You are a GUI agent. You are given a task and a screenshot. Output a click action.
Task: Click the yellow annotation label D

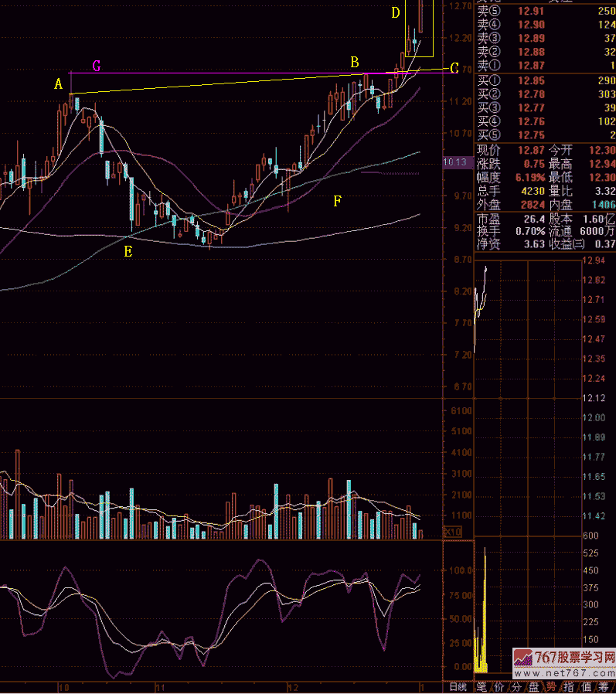pos(395,12)
